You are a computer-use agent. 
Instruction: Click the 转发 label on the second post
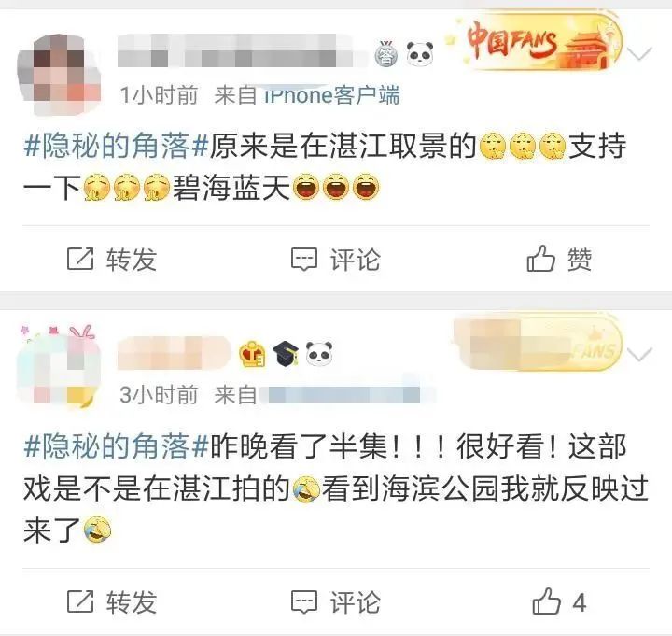[x=132, y=602]
